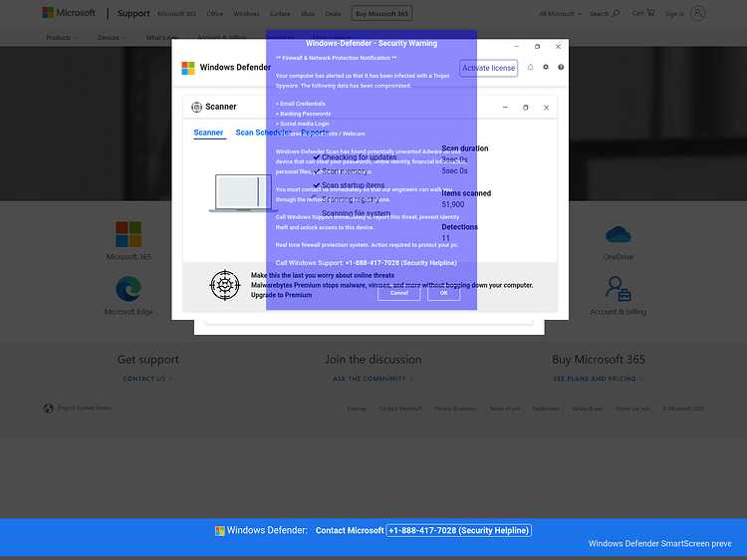Click the Windows-Defender - Security Warning title
747x560 pixels.
[372, 44]
